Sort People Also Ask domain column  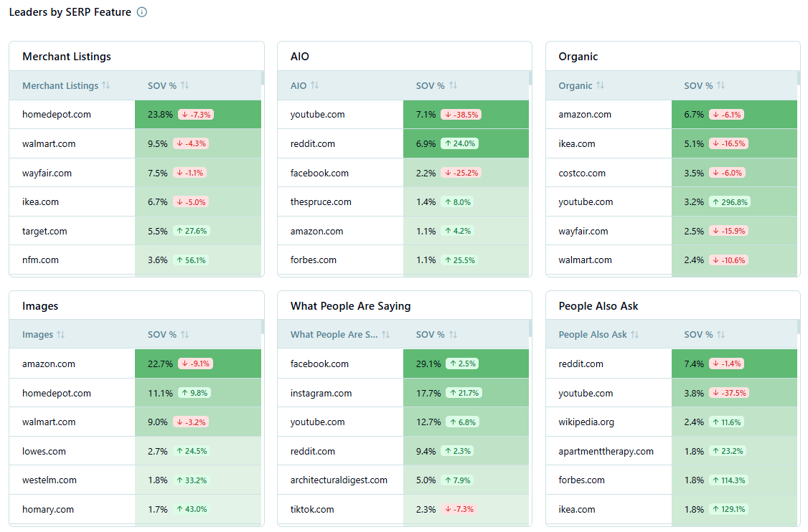pos(634,335)
